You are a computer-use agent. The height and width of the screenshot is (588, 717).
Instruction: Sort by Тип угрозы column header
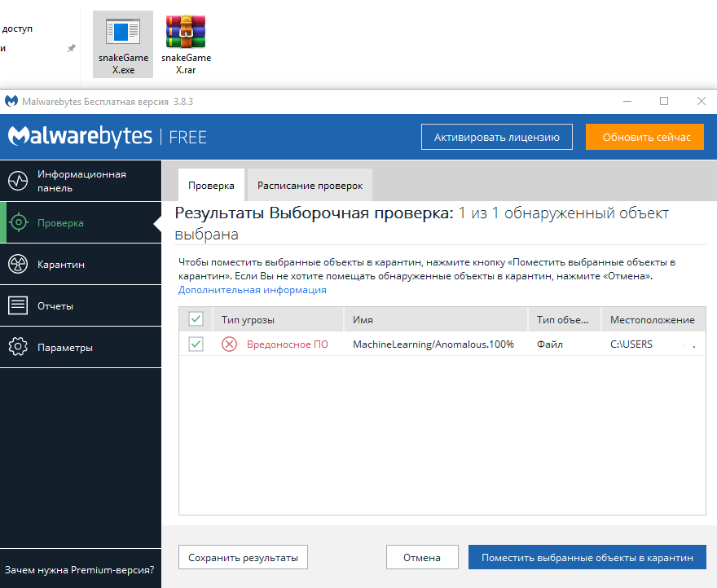[278, 319]
